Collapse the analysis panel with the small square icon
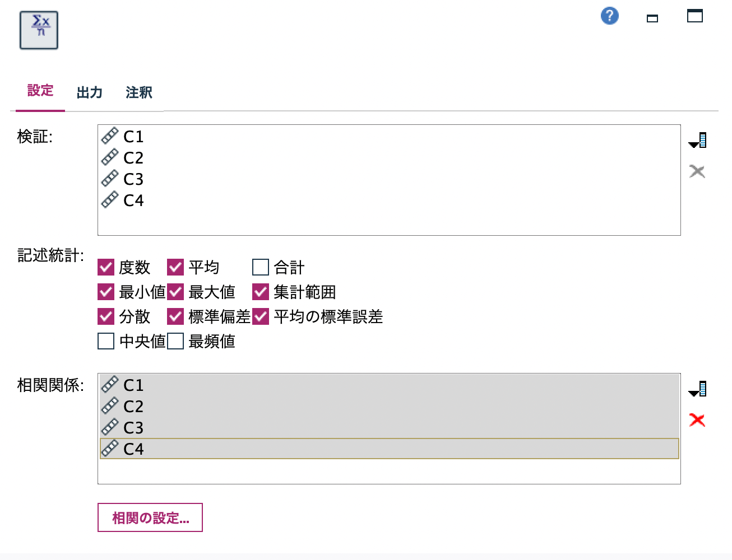This screenshot has height=560, width=732. tap(652, 18)
